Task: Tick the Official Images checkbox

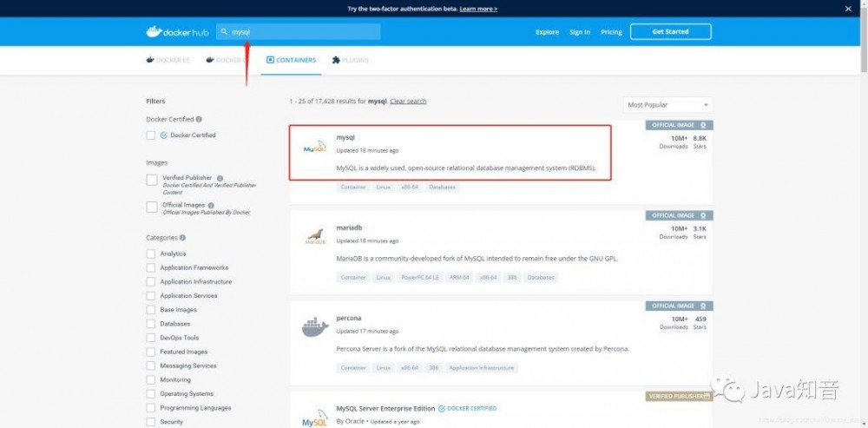Action: [152, 207]
